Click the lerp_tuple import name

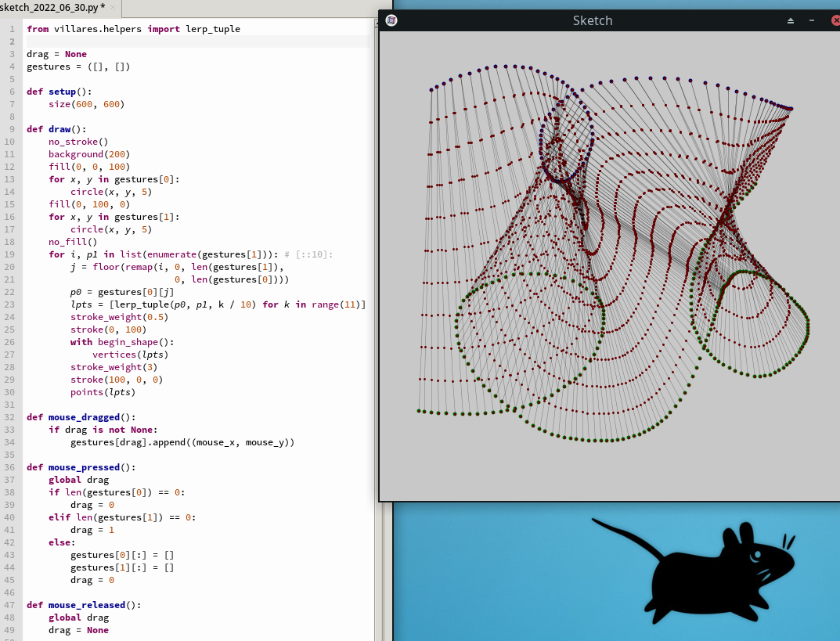213,29
